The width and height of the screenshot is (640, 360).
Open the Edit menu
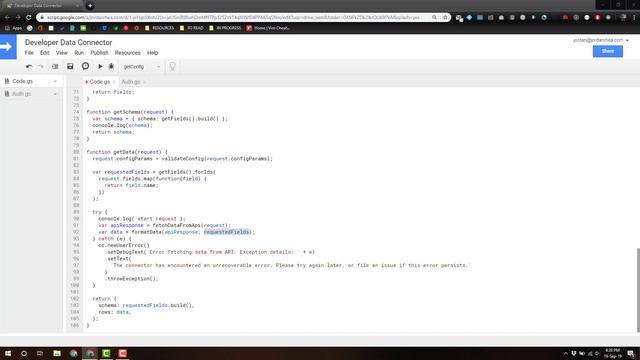point(44,53)
